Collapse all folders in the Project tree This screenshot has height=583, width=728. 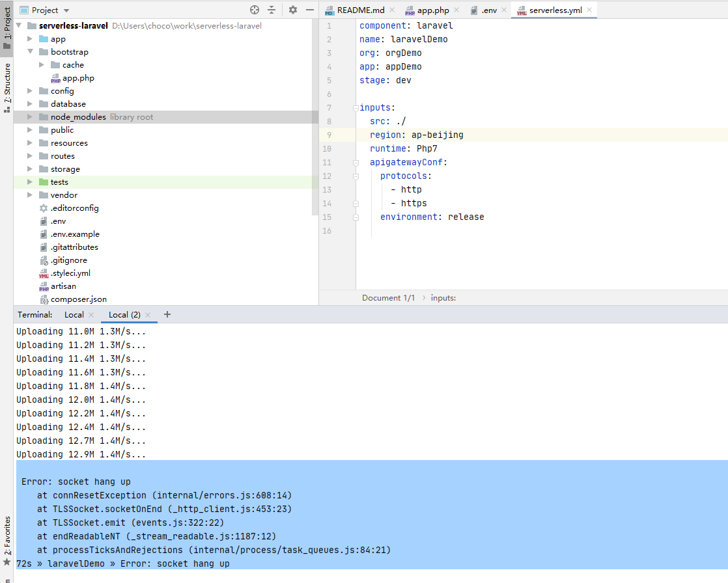pos(272,10)
